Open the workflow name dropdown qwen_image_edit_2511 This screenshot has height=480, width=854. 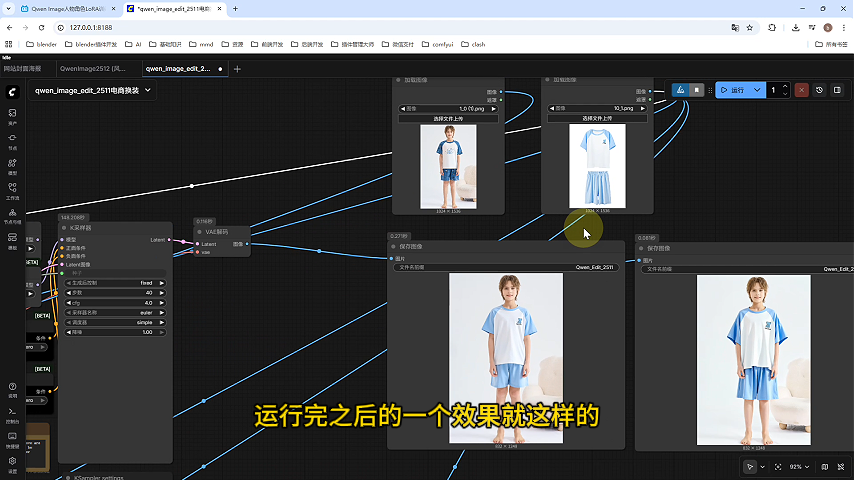point(93,90)
